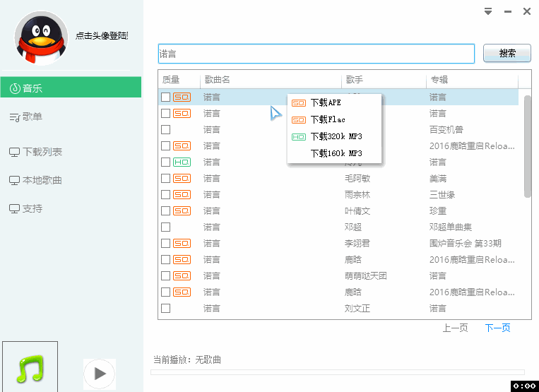Select the checkbox for 刘文正's song

[x=165, y=308]
